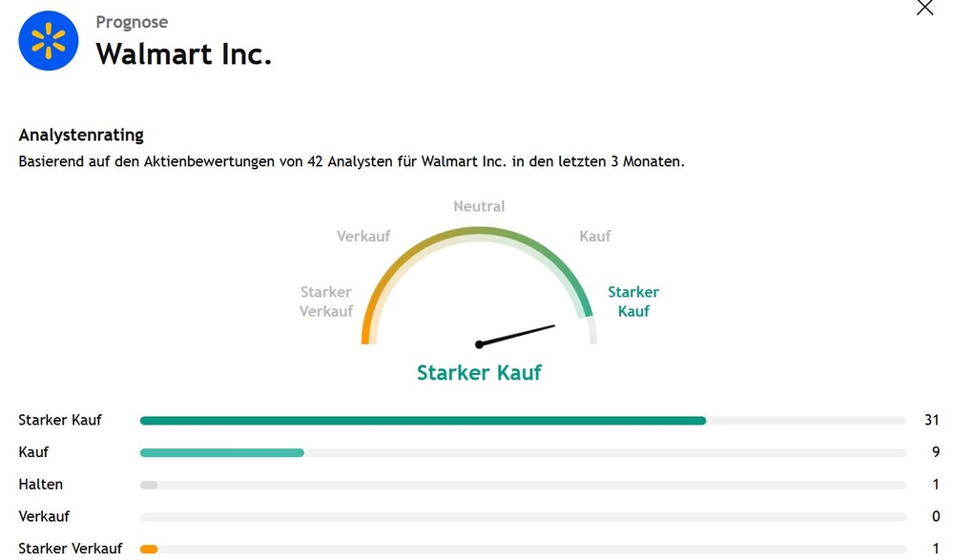Click the empty Verkauf rating bar
The width and height of the screenshot is (954, 560).
[x=523, y=517]
